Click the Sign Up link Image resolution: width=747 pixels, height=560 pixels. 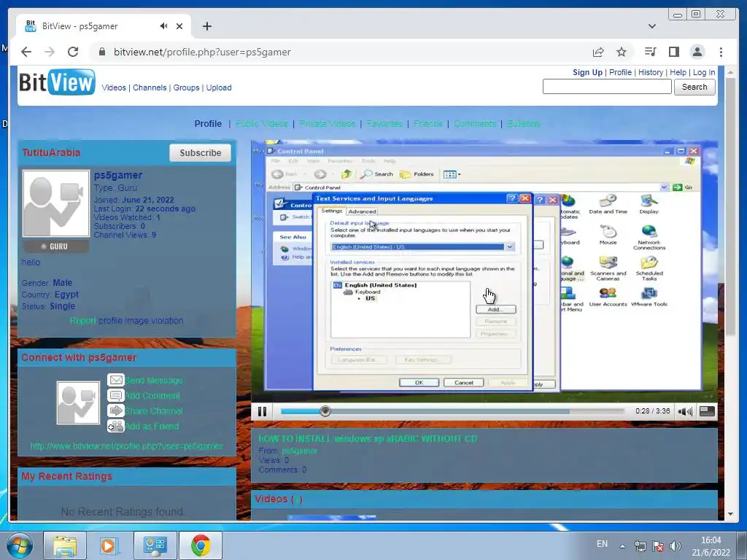pyautogui.click(x=587, y=72)
